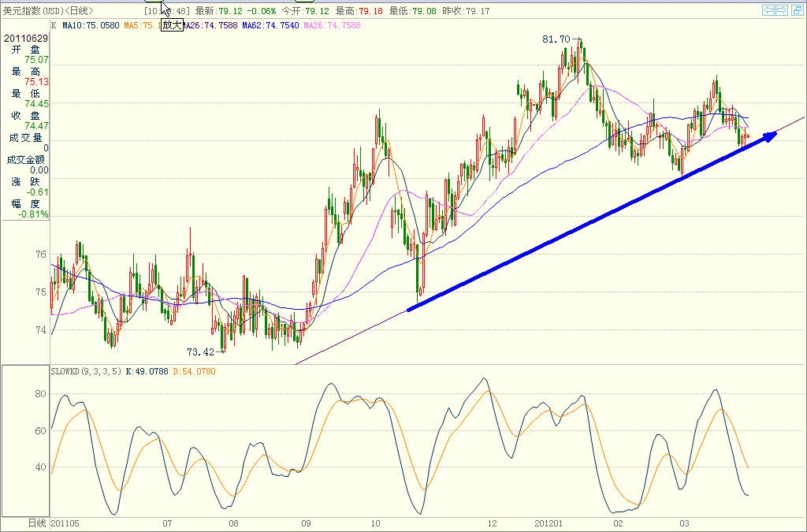Click the 12 month marker on time axis

tap(492, 523)
